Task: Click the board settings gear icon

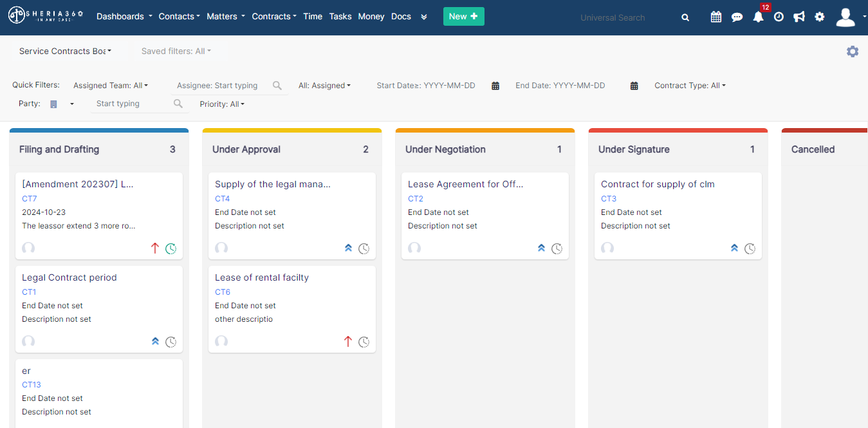Action: 853,51
